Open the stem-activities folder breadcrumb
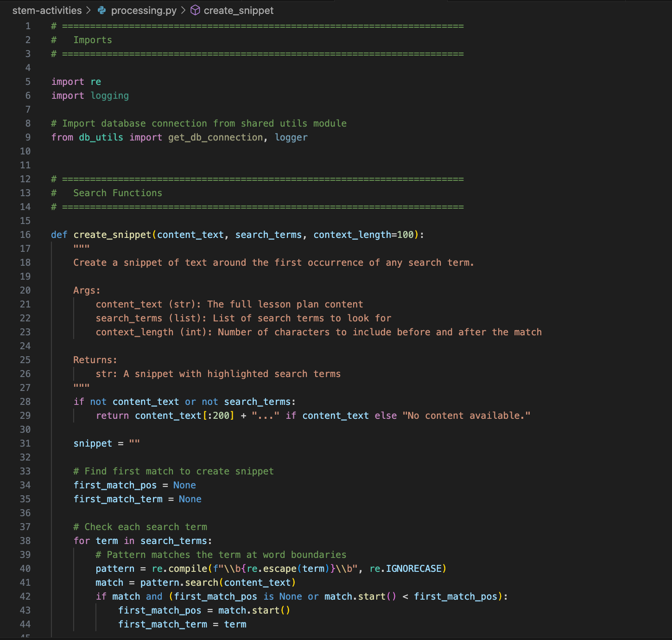Screen dimensions: 672x640 tap(47, 10)
